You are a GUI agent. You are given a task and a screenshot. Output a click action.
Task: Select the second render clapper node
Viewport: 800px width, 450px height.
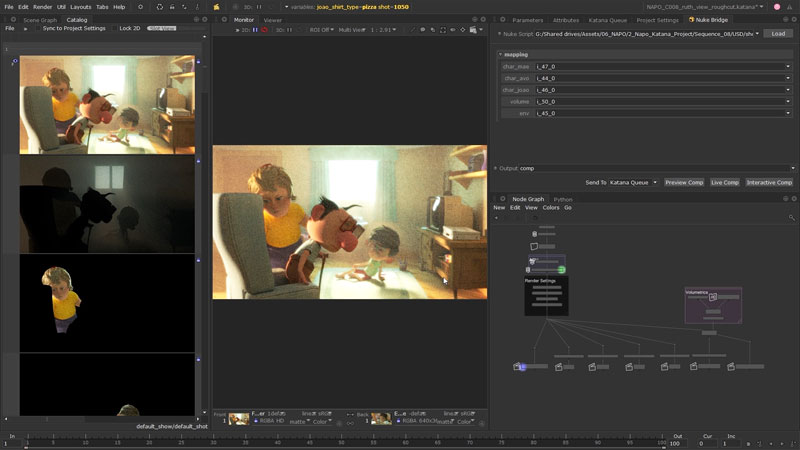(x=565, y=367)
